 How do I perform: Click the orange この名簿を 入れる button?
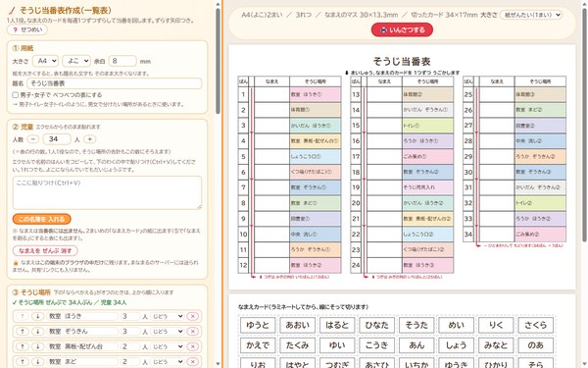pyautogui.click(x=41, y=219)
